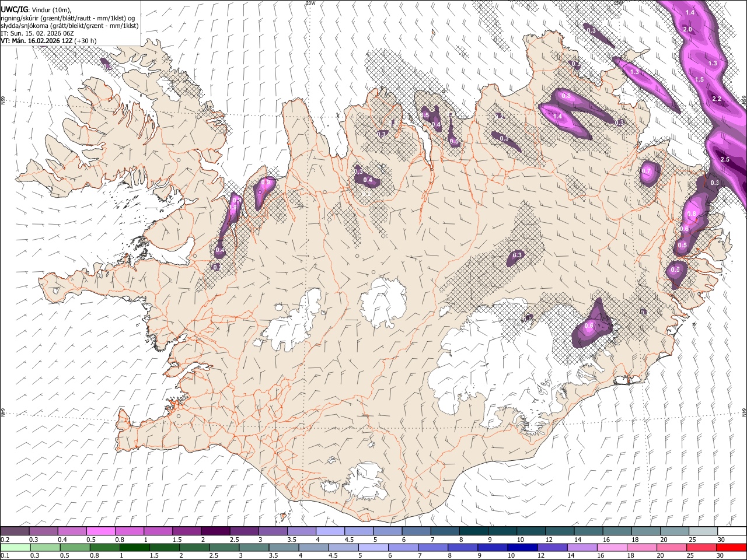Click the darkest purple 2 swatch in upper legend row
Screen dimensions: 747x560
215,531
